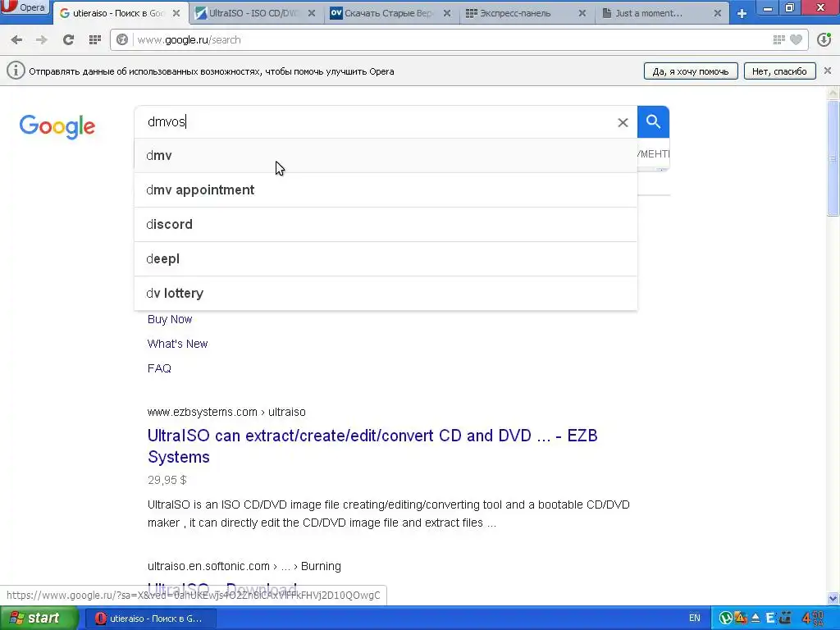Select the dv lottery suggestion

point(386,293)
